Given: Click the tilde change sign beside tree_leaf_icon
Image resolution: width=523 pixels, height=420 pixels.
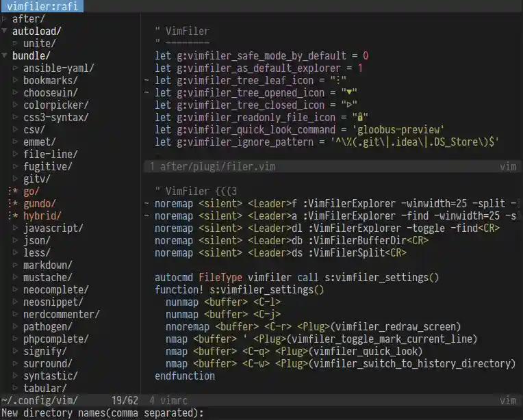Looking at the screenshot, I should [x=146, y=80].
